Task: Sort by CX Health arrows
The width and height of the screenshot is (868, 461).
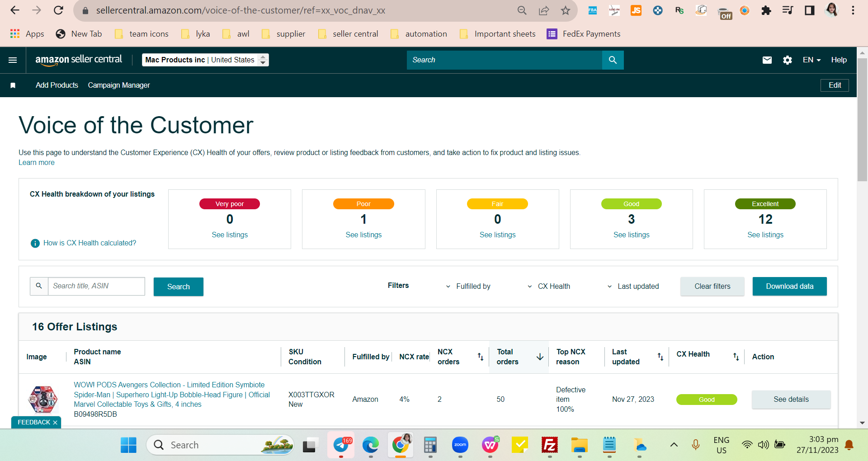Action: (736, 357)
